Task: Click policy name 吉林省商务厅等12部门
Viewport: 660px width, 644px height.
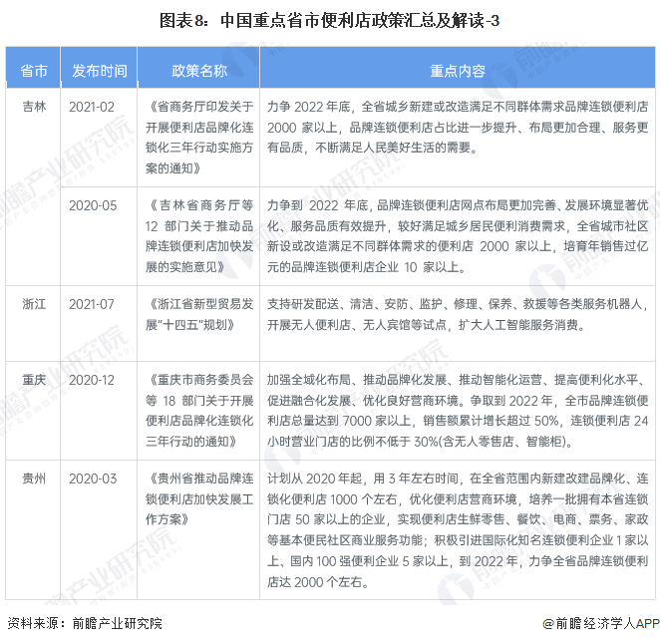Action: coord(199,235)
